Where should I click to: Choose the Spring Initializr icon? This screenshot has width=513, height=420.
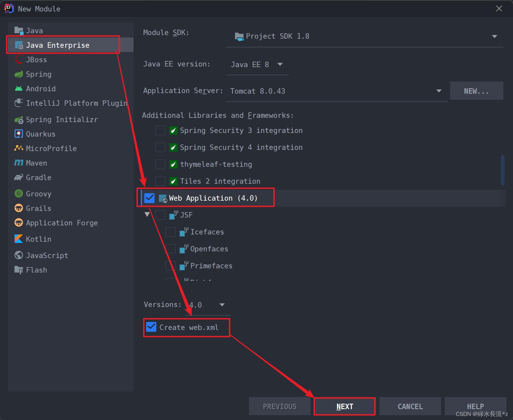tap(19, 120)
